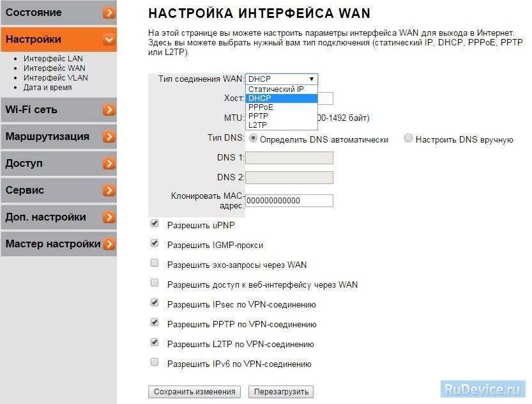
Task: Click the orange arrow icon next to Маршрутизация
Action: pyautogui.click(x=109, y=137)
